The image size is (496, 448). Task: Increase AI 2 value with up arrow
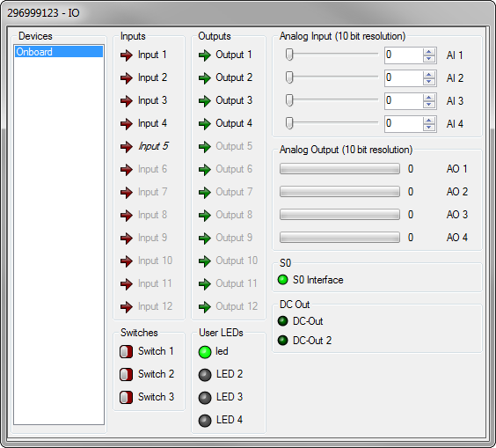click(429, 75)
